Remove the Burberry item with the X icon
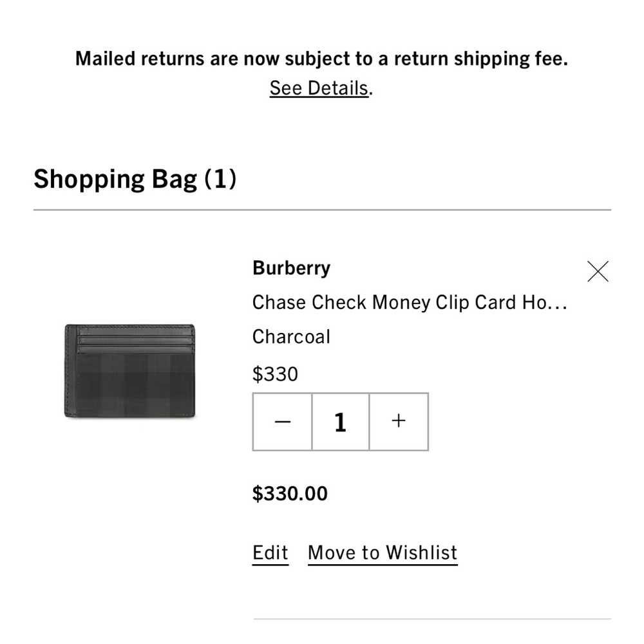The width and height of the screenshot is (644, 644). coord(598,272)
